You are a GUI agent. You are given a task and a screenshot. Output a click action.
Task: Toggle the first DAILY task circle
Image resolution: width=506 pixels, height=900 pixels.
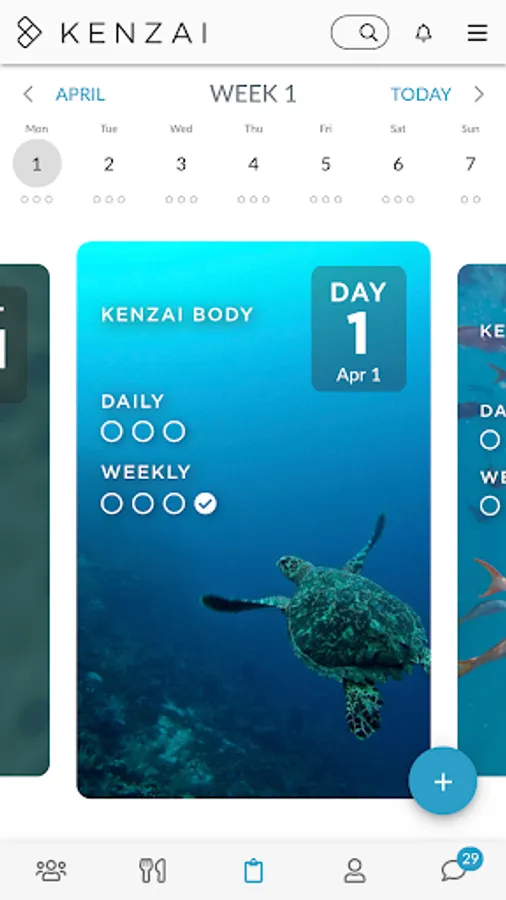[111, 431]
